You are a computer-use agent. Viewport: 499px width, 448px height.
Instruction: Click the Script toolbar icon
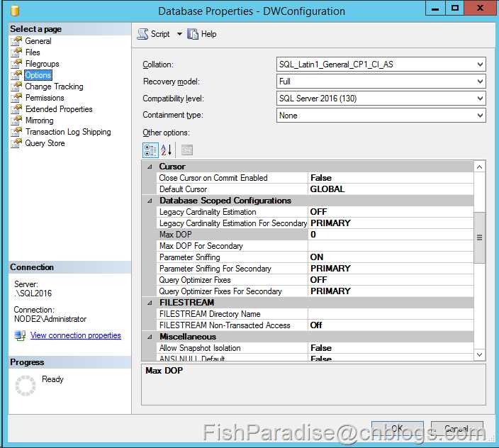point(142,34)
